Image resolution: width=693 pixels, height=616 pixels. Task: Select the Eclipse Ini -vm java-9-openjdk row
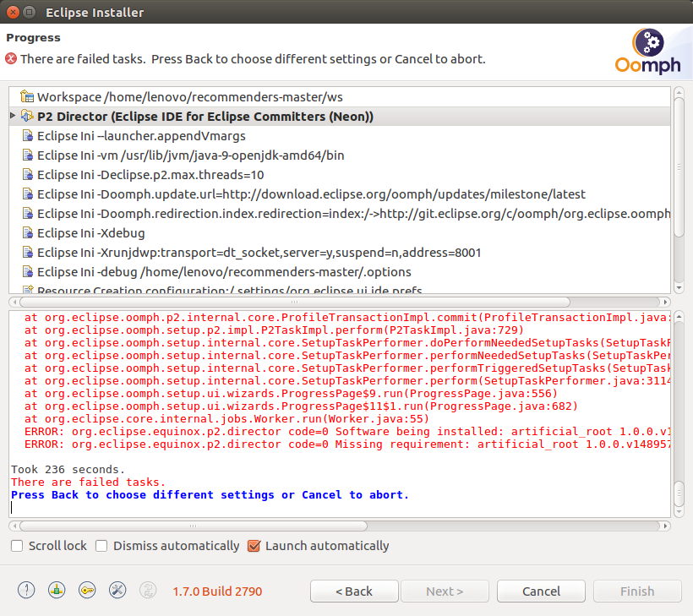(340, 155)
